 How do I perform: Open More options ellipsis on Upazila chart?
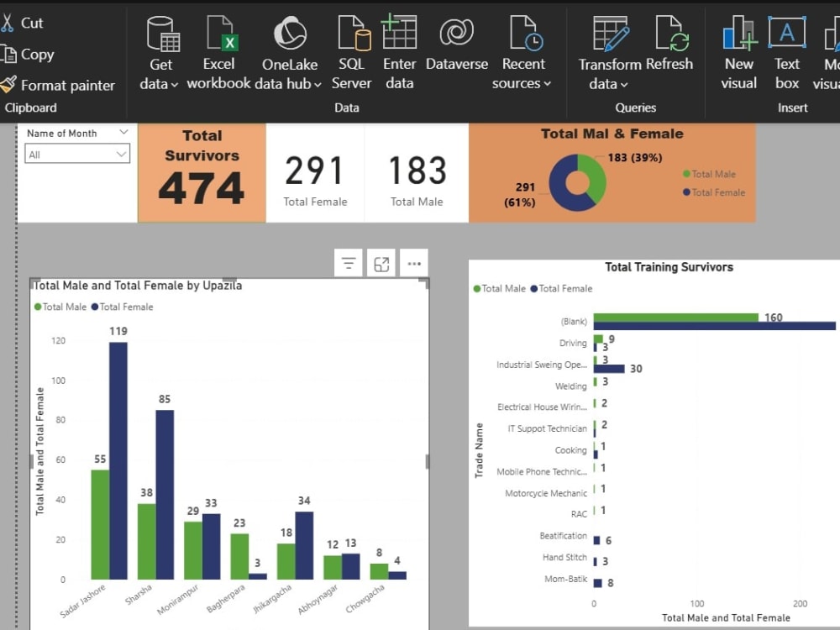click(414, 263)
